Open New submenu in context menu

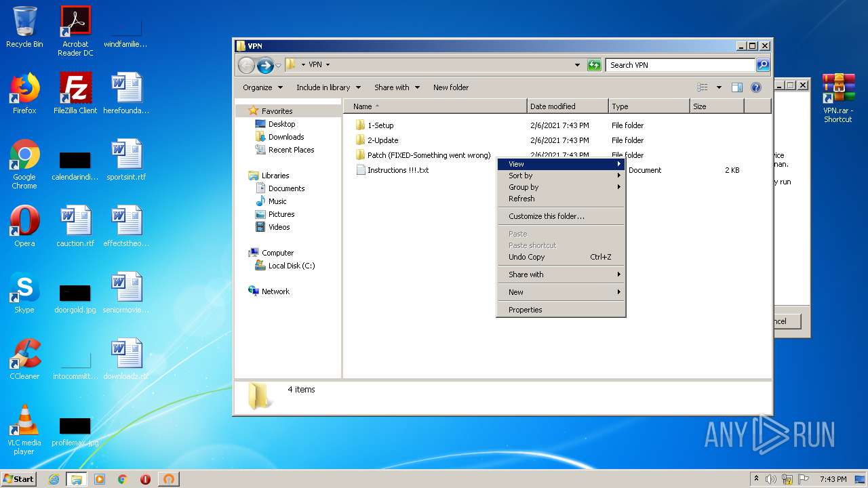[561, 292]
